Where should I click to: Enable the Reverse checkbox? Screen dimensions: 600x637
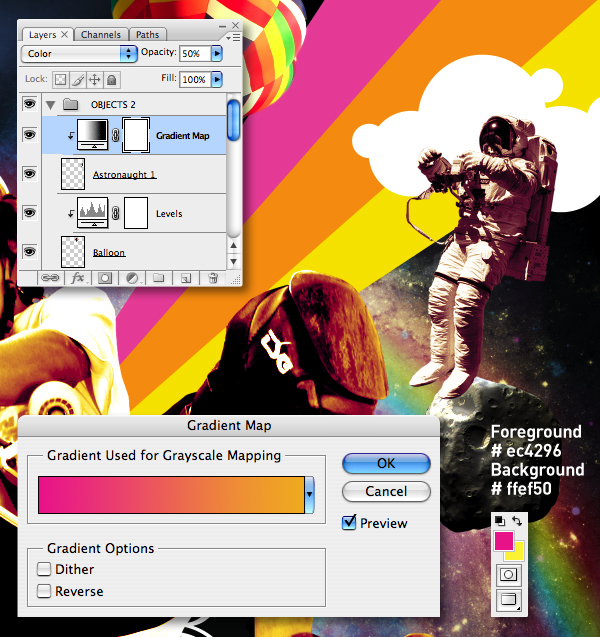(43, 591)
